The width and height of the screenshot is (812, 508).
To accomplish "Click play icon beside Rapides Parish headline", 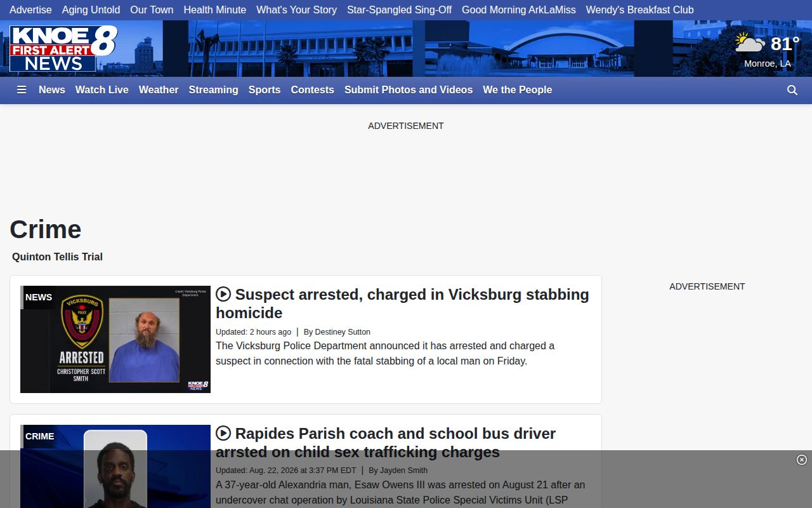I will pyautogui.click(x=223, y=433).
